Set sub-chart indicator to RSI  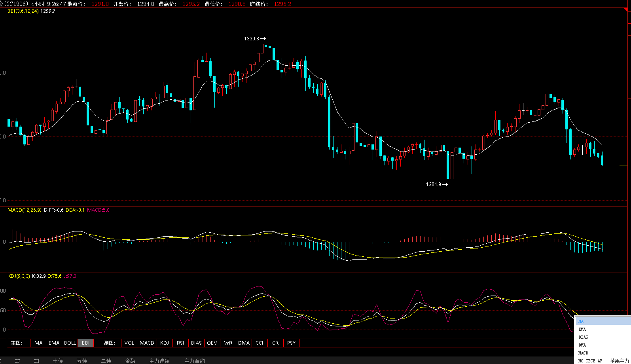180,343
